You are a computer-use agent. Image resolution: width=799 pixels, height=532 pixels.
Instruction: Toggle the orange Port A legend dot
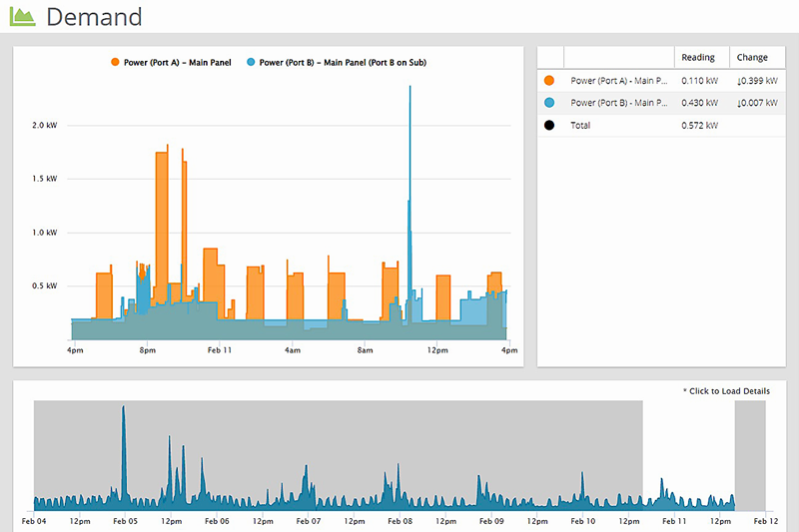coord(116,63)
